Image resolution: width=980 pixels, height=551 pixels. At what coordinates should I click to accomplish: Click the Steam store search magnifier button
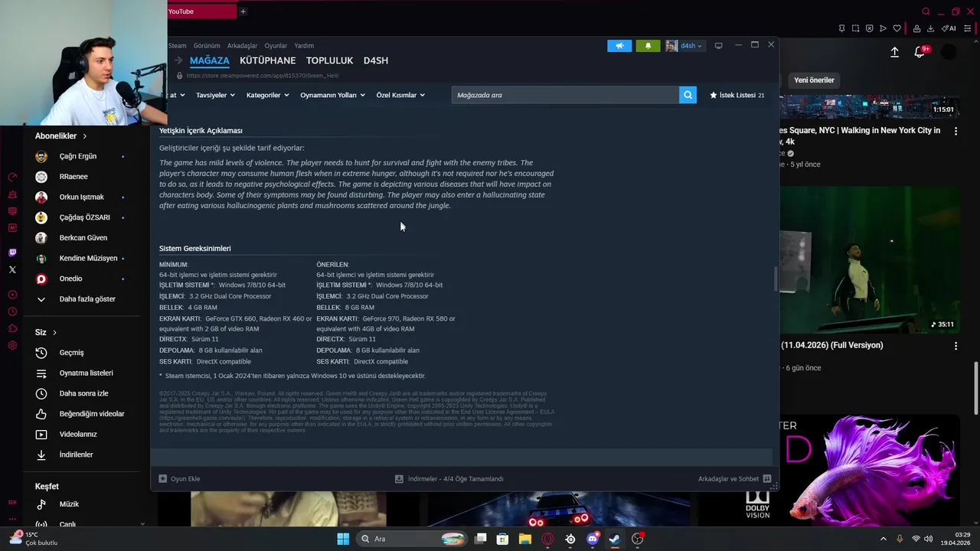point(688,95)
